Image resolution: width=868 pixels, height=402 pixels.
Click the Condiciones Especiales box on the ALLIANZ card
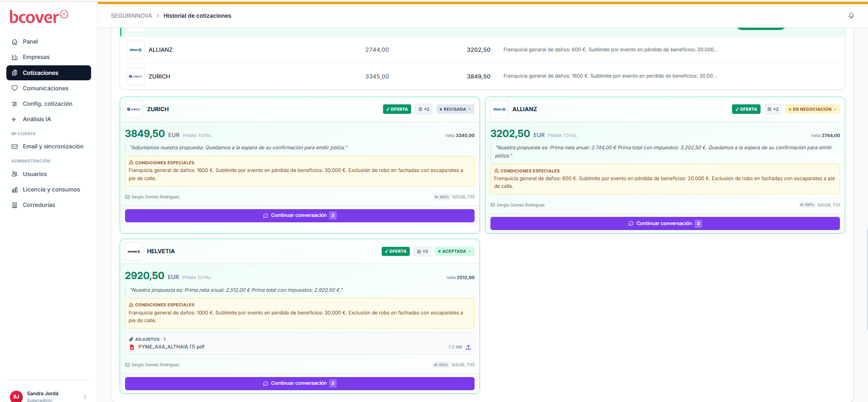coord(665,179)
